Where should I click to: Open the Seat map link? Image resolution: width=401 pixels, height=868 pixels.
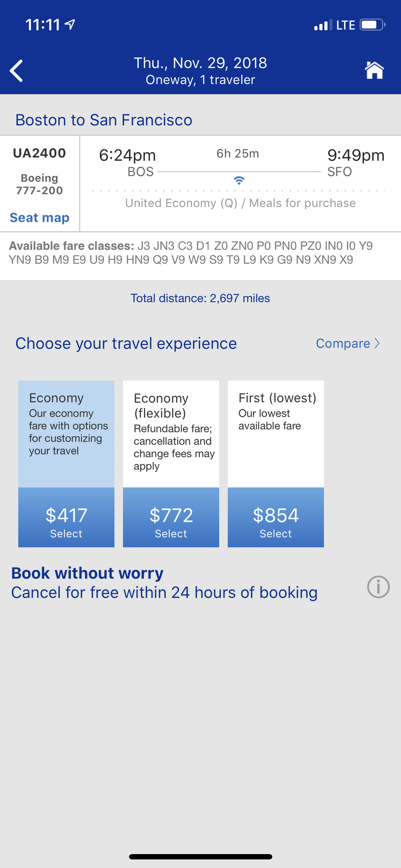[x=39, y=217]
